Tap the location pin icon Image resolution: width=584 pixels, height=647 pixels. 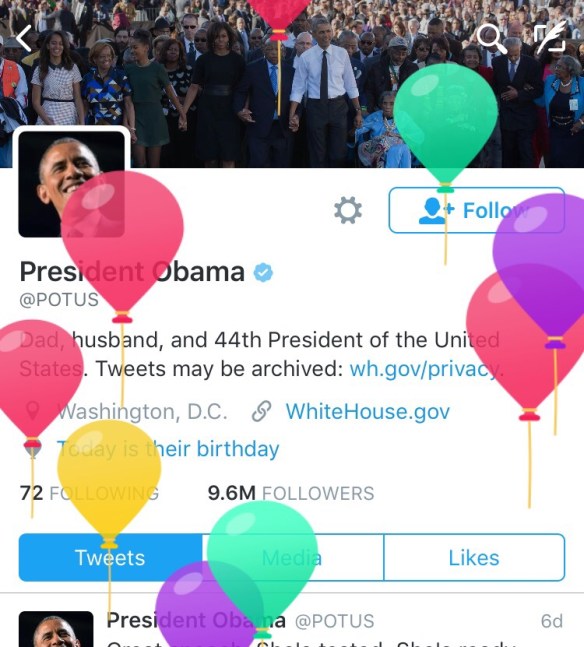pos(33,412)
